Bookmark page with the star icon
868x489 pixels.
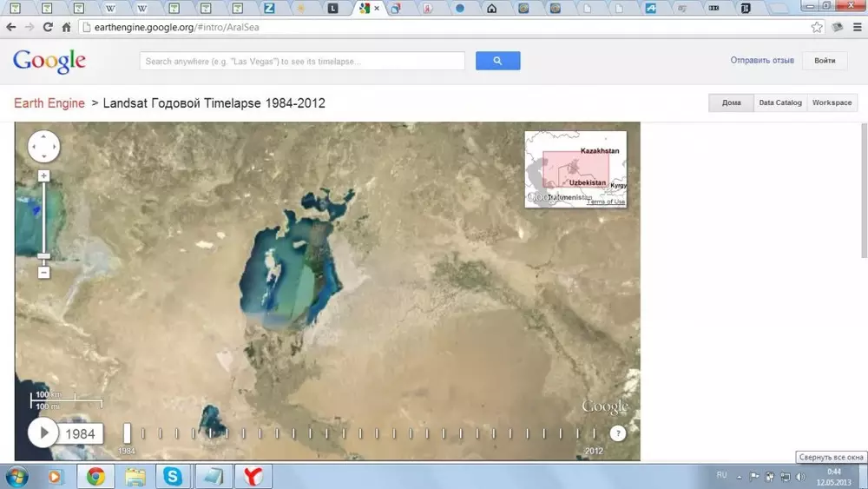click(x=817, y=27)
